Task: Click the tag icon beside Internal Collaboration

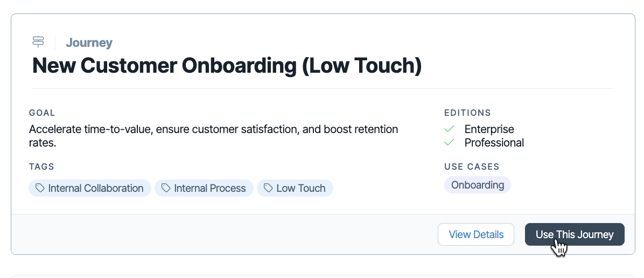Action: click(x=40, y=188)
